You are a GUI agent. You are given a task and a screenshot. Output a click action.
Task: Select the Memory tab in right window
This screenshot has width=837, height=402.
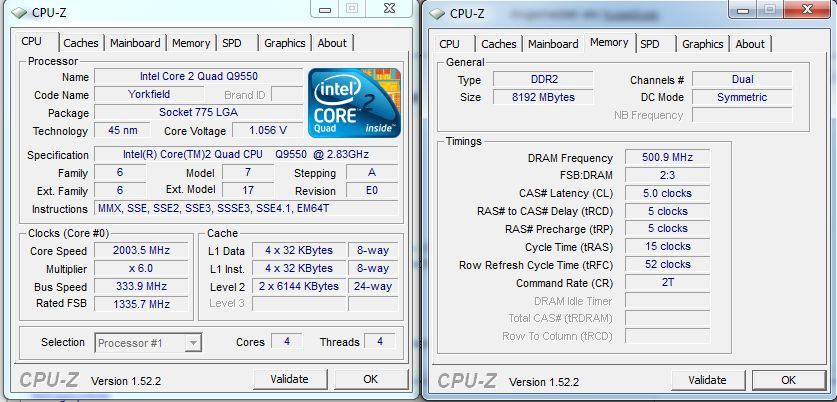(609, 42)
